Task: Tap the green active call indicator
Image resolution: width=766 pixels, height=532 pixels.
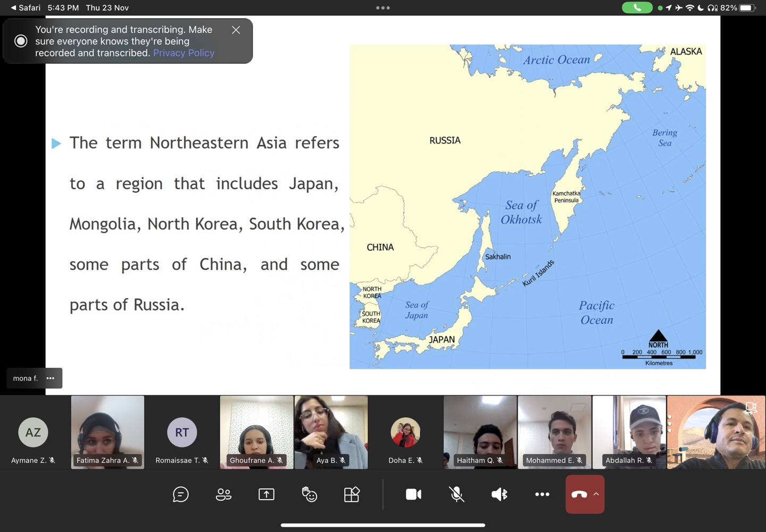Action: tap(637, 7)
